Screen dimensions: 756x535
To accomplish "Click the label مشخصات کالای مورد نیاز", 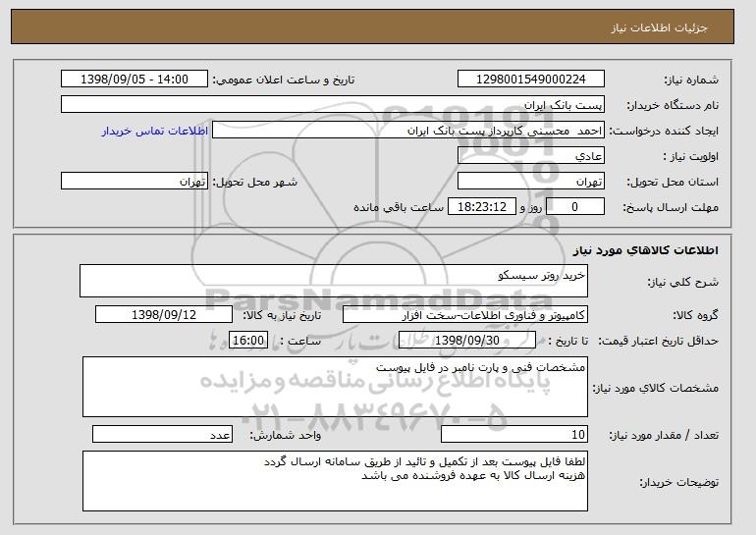I will pos(655,388).
